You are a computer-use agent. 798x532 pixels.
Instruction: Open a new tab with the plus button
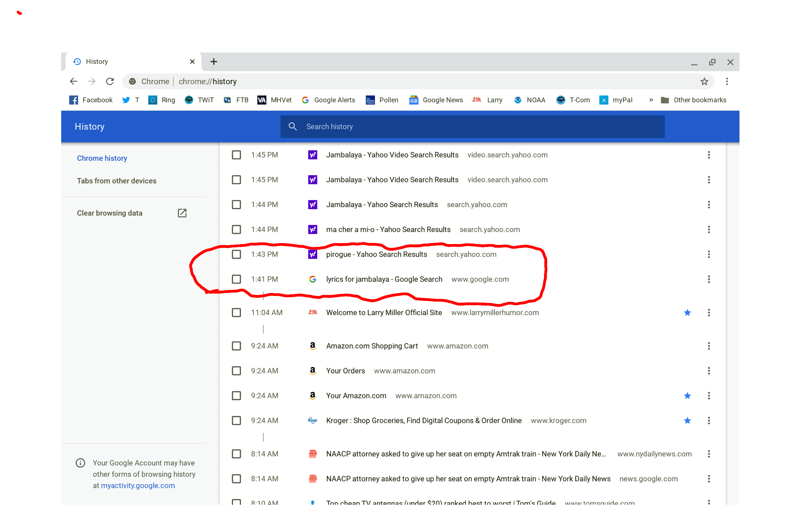coord(213,62)
